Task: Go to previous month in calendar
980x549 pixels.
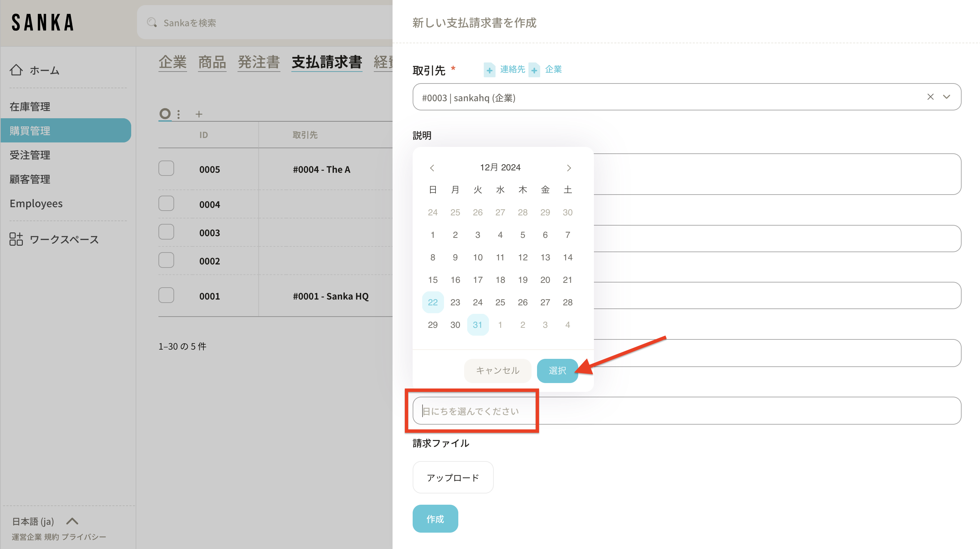Action: (432, 168)
